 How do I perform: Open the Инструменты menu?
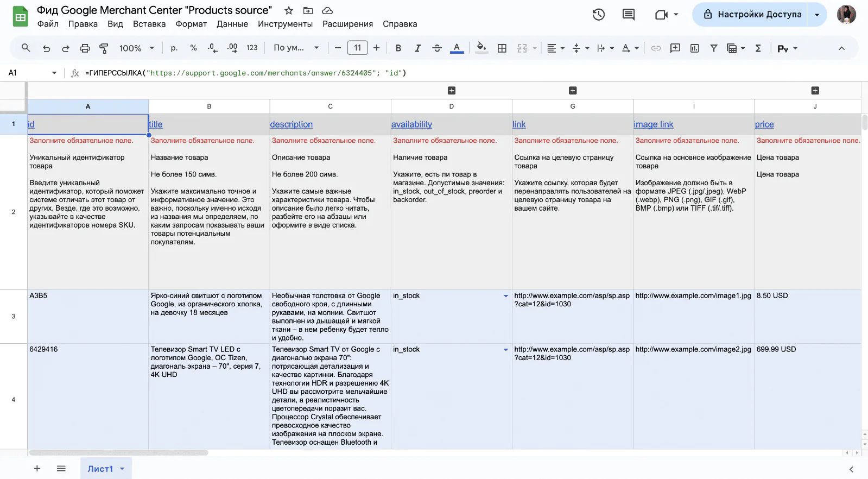tap(286, 24)
